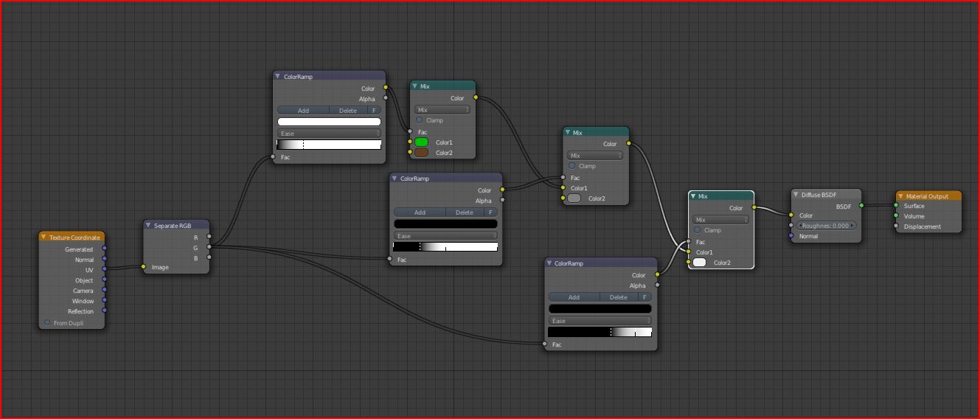
Task: Click the Generated output socket
Action: pos(104,249)
